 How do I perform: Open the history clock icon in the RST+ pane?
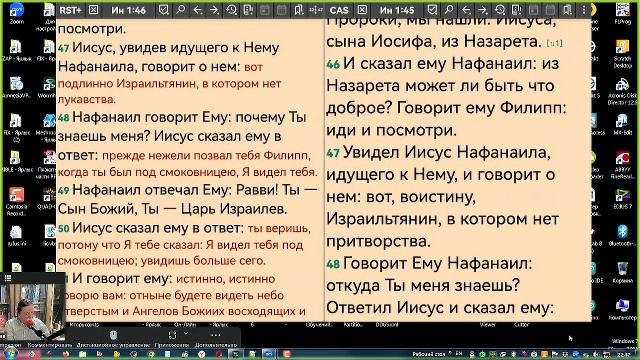231,10
